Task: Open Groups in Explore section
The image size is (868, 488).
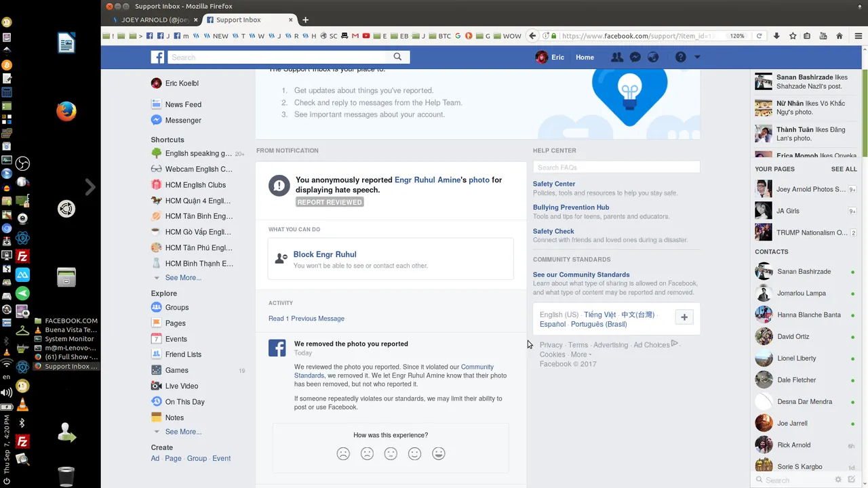Action: [177, 307]
